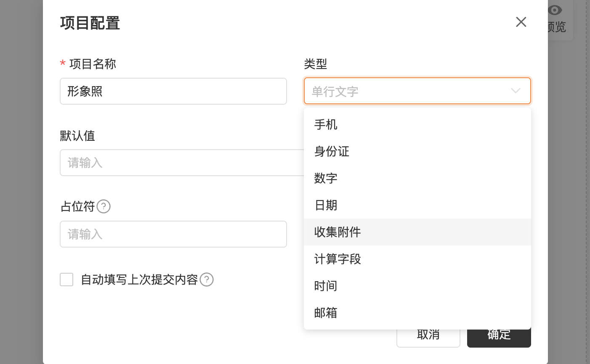Click the chevron arrow in 类型 select
This screenshot has width=590, height=364.
coord(516,91)
